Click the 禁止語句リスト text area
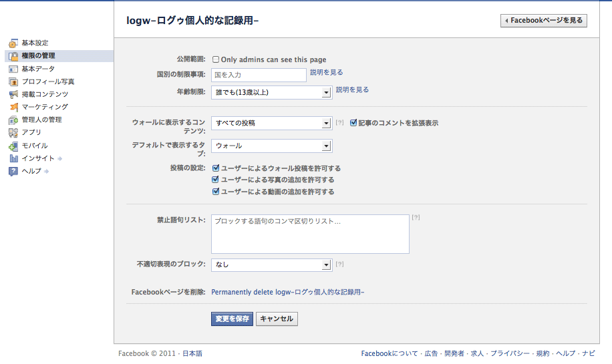This screenshot has width=612, height=364. point(310,234)
